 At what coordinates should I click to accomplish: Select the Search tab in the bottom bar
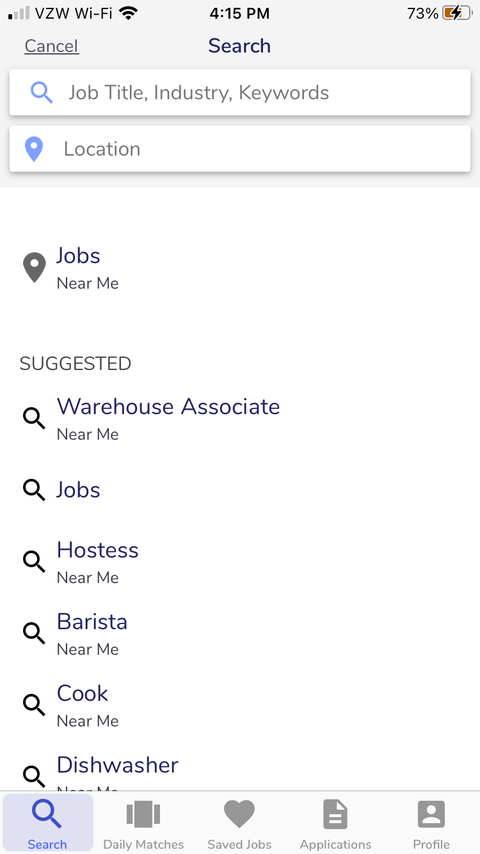pos(47,823)
